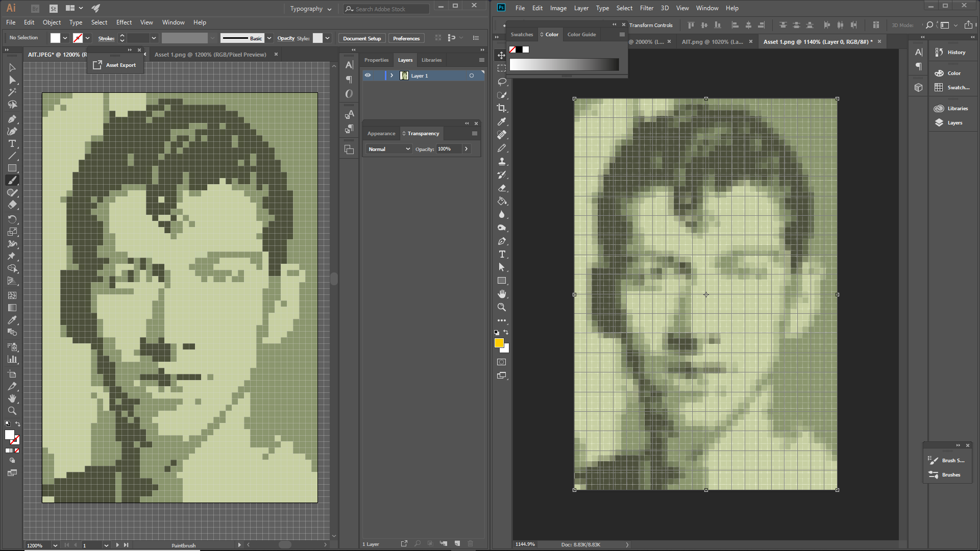Open the Layer menu in menu bar

tap(581, 8)
